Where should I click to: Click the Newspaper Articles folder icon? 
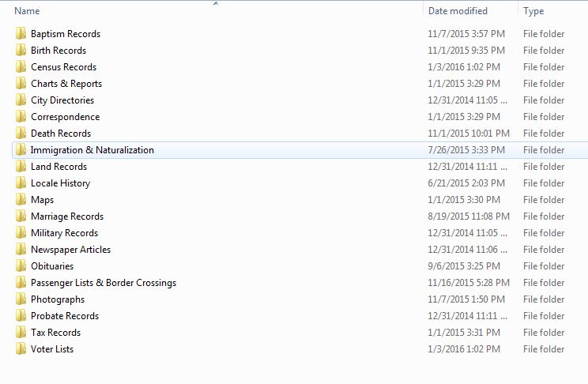21,250
